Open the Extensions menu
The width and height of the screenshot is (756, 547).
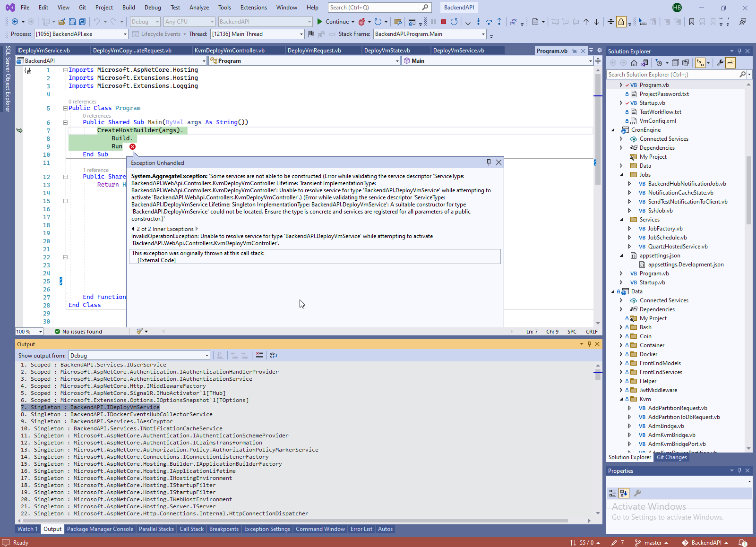pyautogui.click(x=253, y=8)
